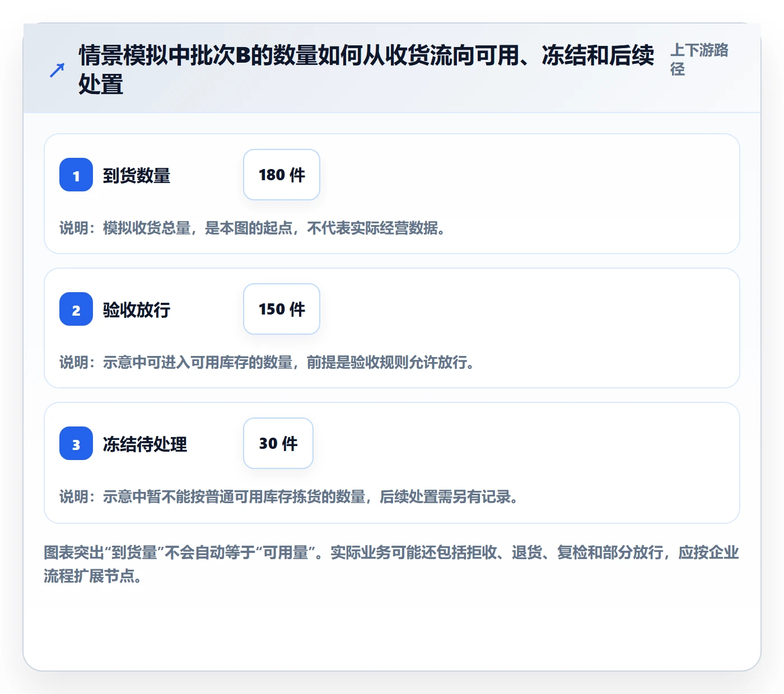Click the blue arrow icon beside the title
Image resolution: width=784 pixels, height=694 pixels.
coord(57,70)
